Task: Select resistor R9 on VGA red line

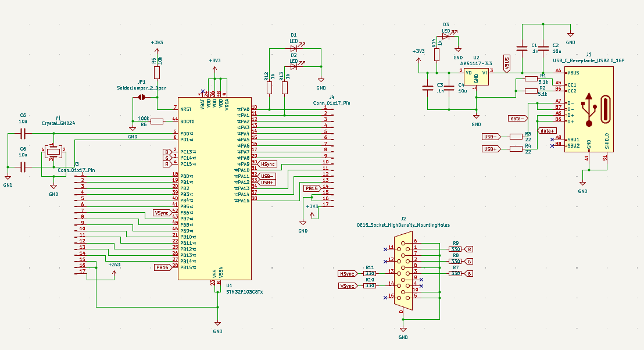Action: (x=456, y=249)
